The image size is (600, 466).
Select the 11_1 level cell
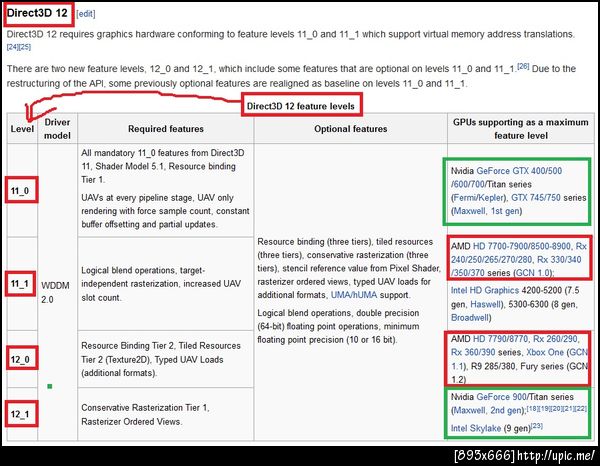click(x=20, y=284)
